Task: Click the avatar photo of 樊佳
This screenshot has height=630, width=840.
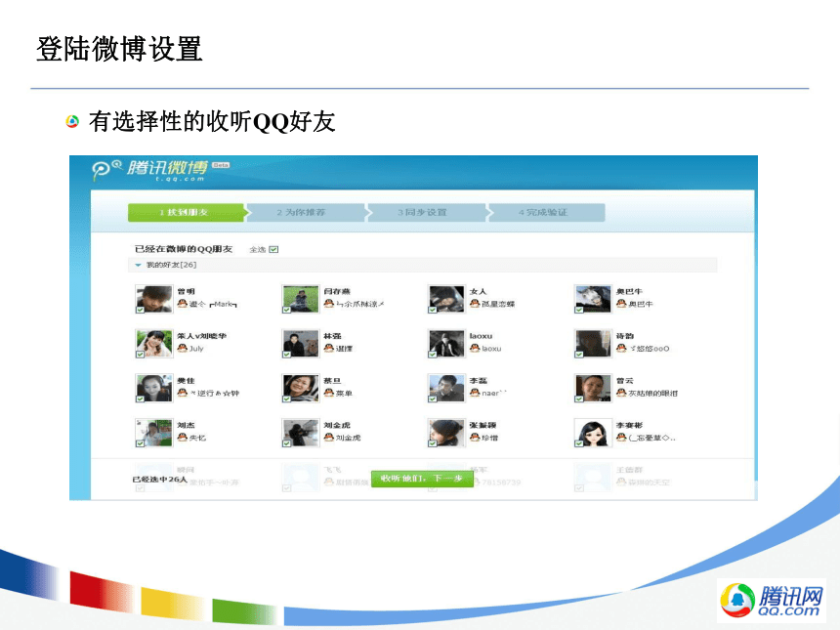Action: [x=153, y=388]
